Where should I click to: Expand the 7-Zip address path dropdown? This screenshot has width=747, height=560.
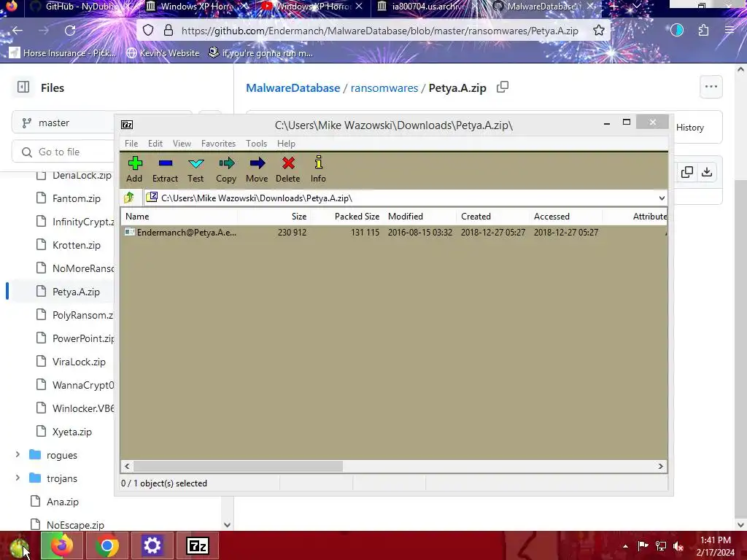pos(662,198)
